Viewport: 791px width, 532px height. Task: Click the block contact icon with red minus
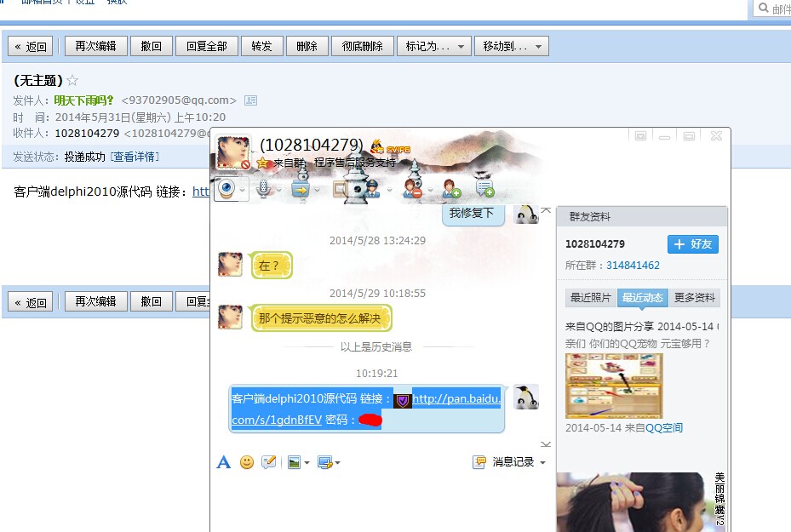(413, 189)
